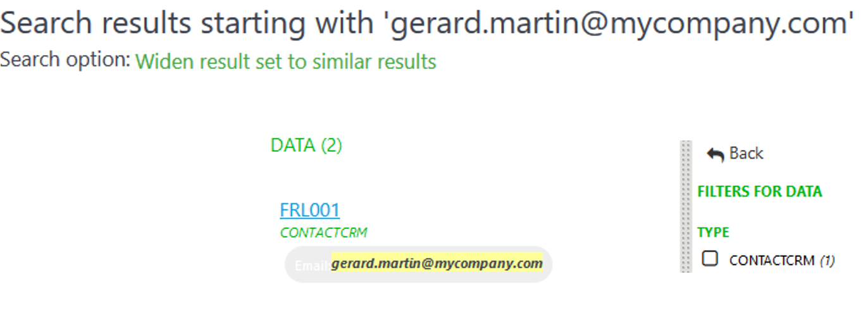Click the Search results starting with heading
The height and width of the screenshot is (310, 868).
pos(187,24)
